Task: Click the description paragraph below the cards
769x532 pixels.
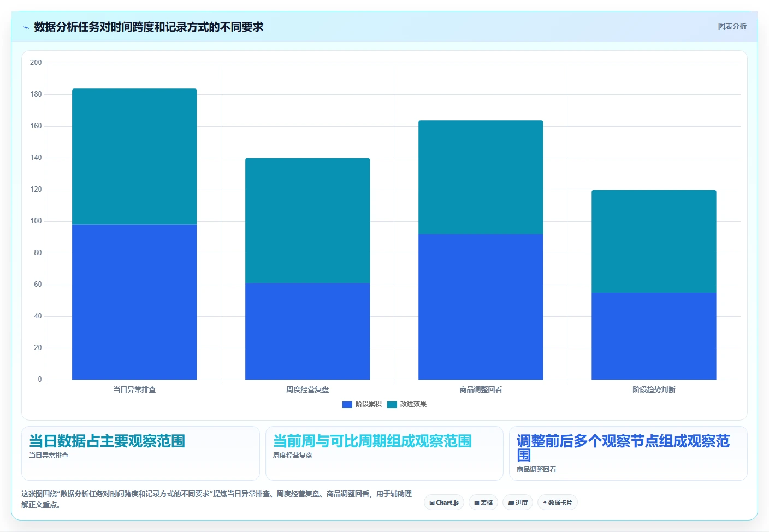Action: pos(217,499)
